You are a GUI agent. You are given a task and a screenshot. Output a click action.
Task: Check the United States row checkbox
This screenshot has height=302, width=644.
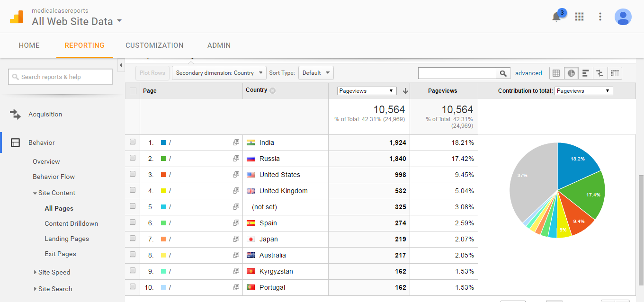[x=133, y=174]
